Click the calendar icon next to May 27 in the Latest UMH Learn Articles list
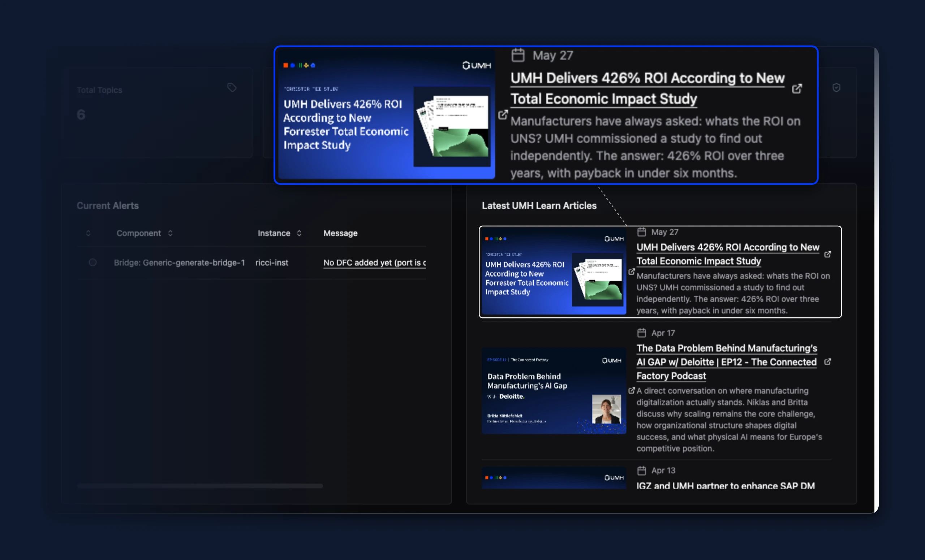The width and height of the screenshot is (925, 560). click(x=642, y=232)
